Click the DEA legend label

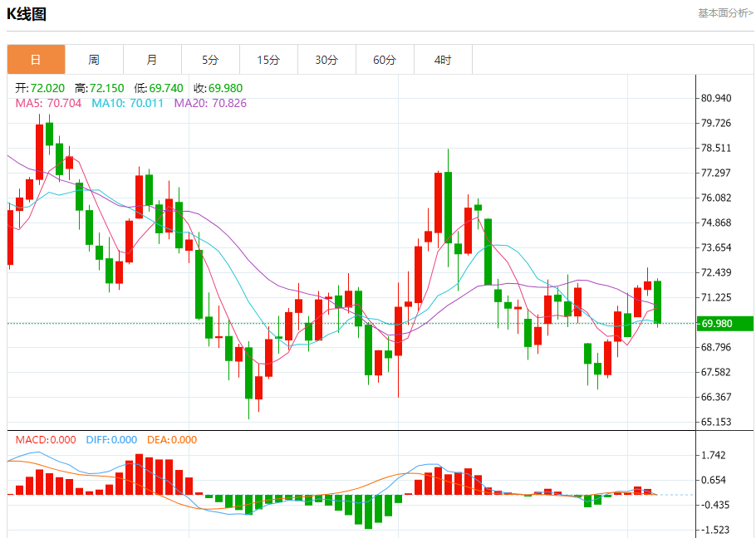(x=172, y=439)
